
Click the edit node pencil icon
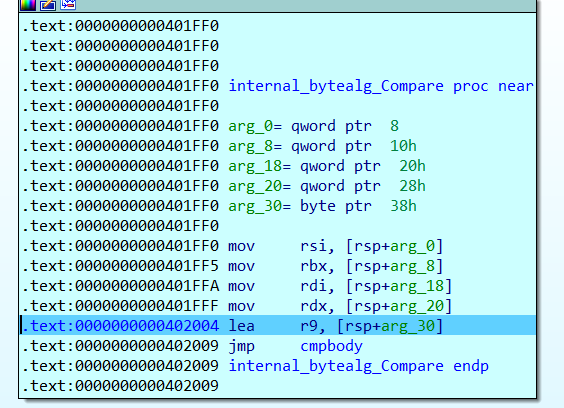(x=48, y=5)
